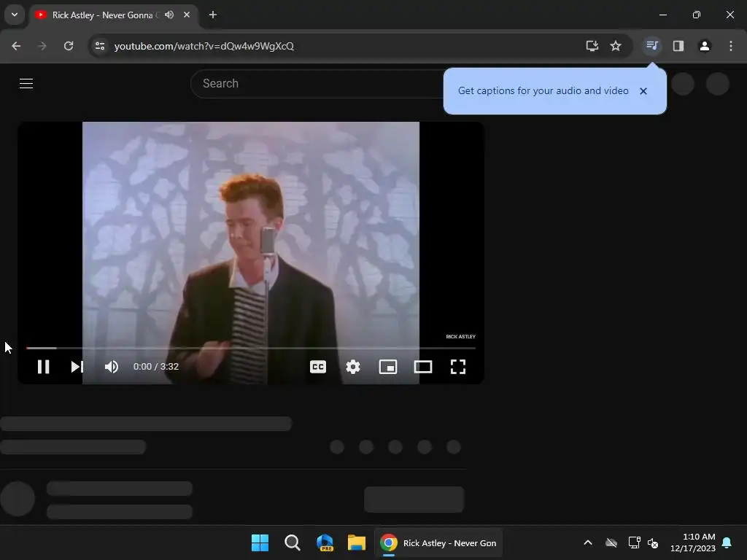Open video player settings gear

(x=353, y=367)
